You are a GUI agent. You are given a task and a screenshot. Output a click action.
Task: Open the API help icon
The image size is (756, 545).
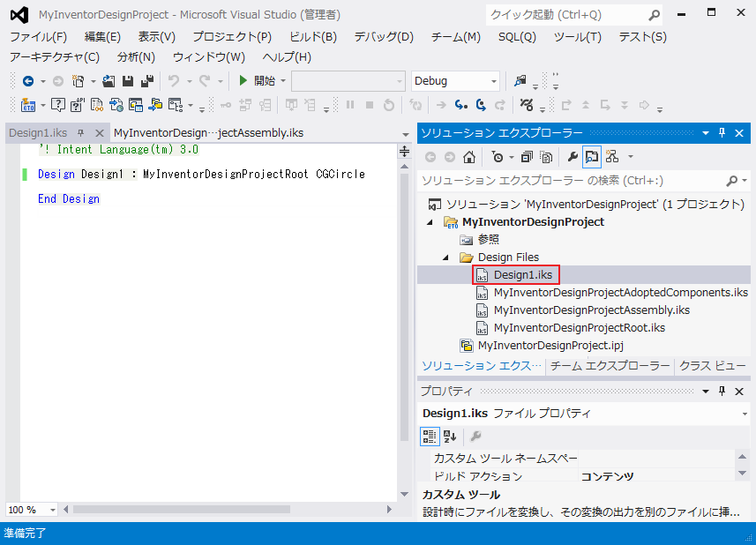(77, 105)
